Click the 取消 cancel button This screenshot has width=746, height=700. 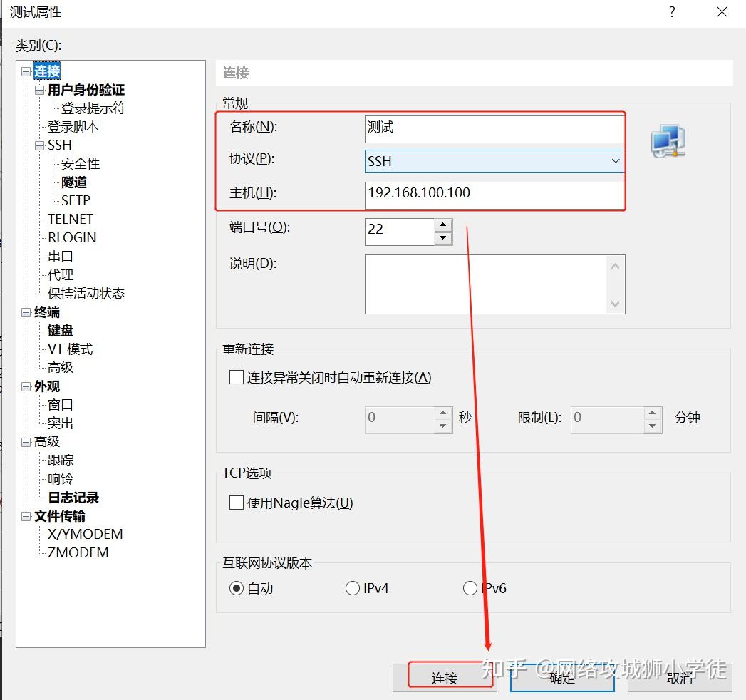click(x=679, y=678)
